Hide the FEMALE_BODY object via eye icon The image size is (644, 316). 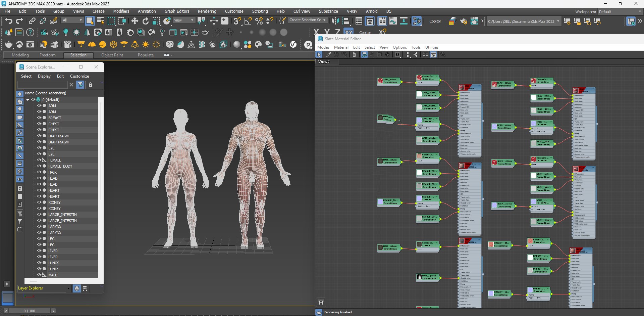(x=39, y=166)
